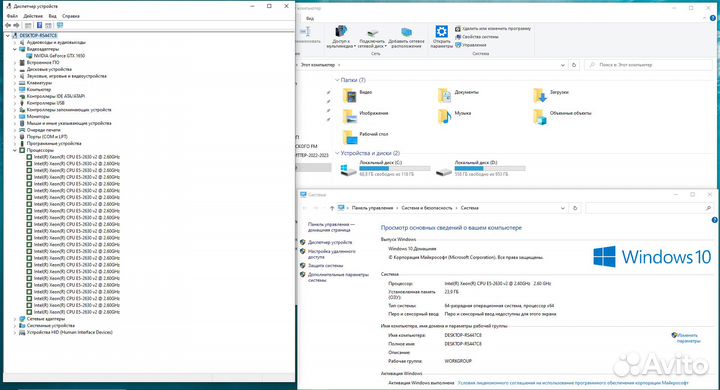Collapse the Explorer ribbon with the chevron
Viewport: 720px width, 390px height.
pyautogui.click(x=705, y=18)
